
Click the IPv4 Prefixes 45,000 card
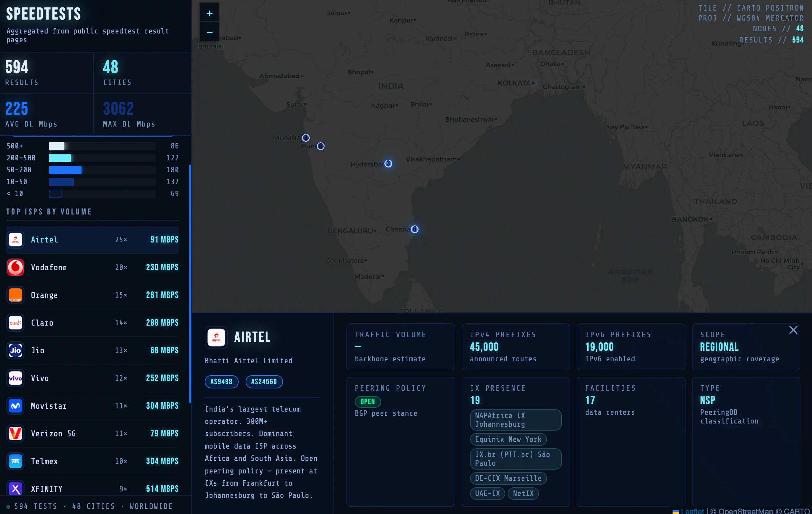point(515,347)
